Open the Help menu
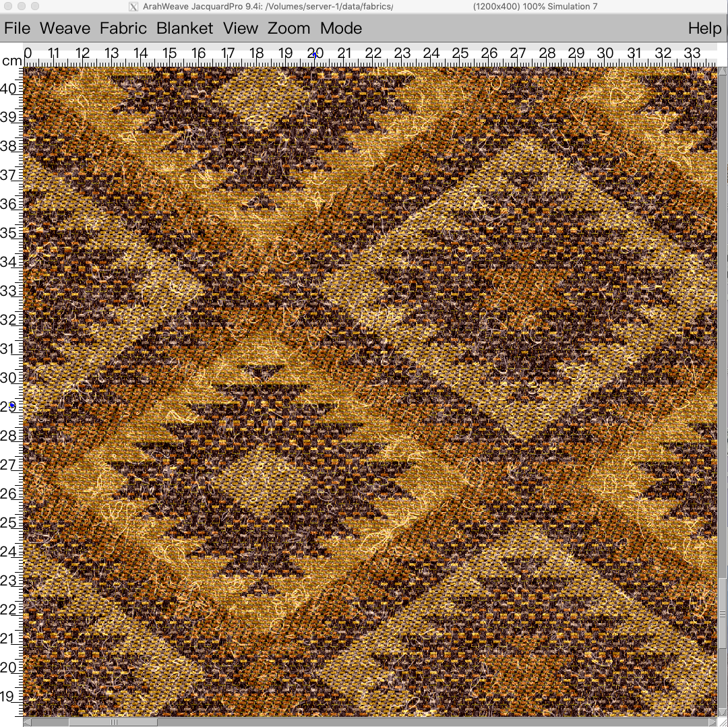Viewport: 728px width, 727px height. (705, 28)
